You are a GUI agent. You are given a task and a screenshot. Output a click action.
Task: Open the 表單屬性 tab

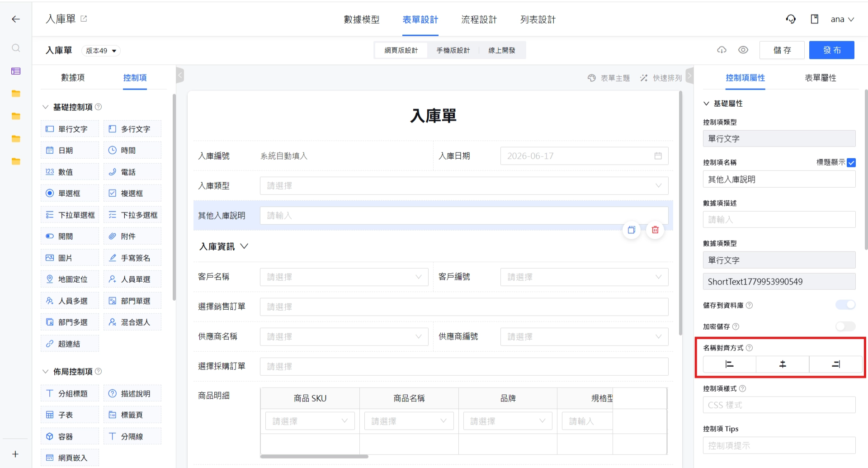[x=821, y=78]
